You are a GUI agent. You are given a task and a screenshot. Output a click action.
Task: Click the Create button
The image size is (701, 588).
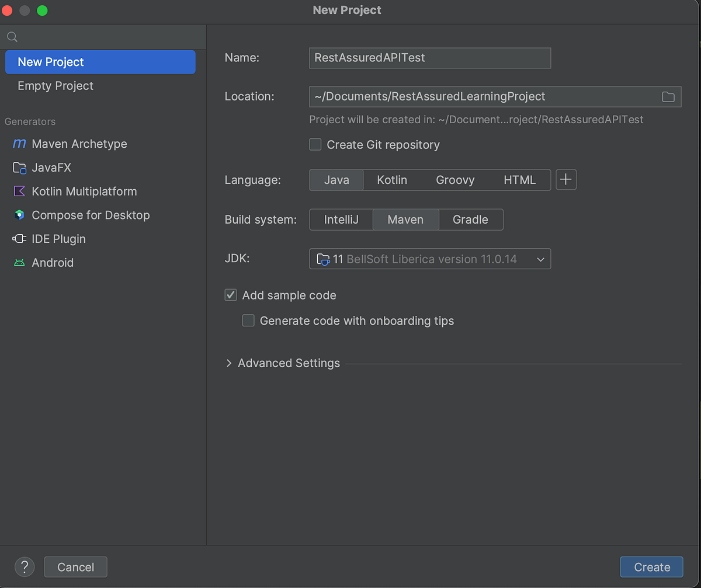(651, 566)
